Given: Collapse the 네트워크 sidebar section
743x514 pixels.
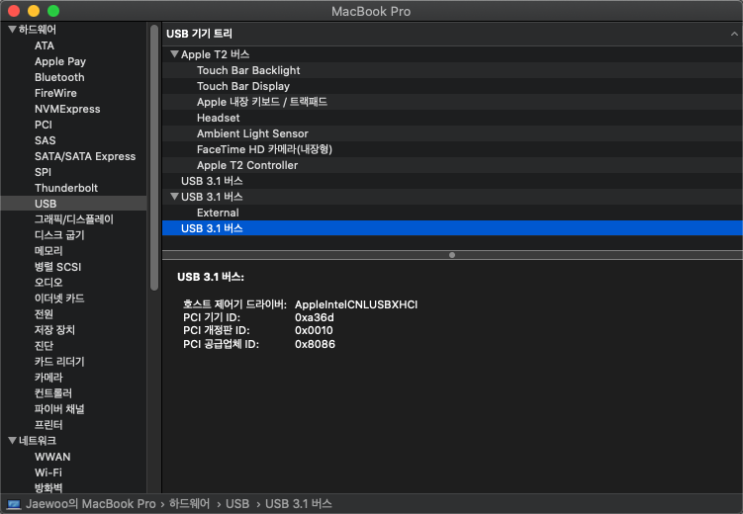Looking at the screenshot, I should pyautogui.click(x=12, y=441).
